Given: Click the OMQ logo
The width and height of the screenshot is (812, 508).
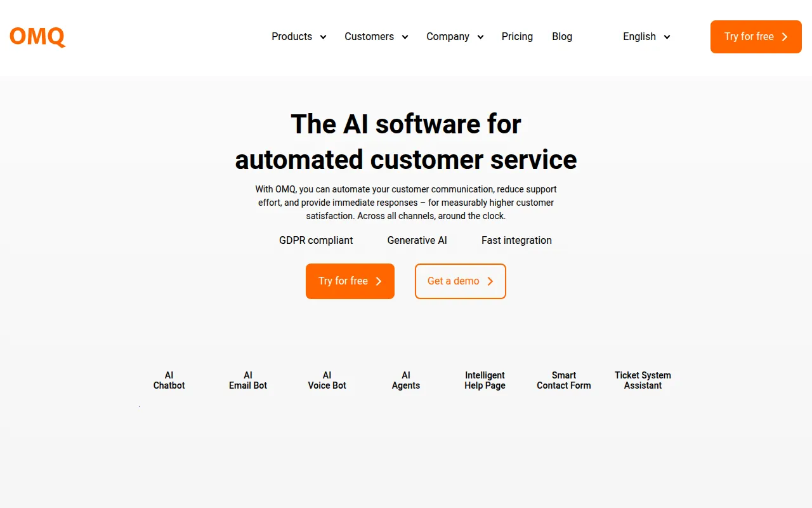Looking at the screenshot, I should pos(37,37).
